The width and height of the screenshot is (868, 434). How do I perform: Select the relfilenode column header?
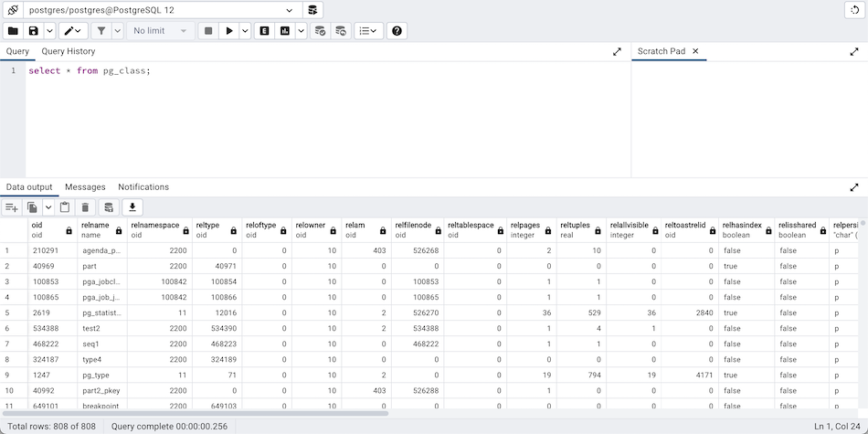click(x=418, y=229)
